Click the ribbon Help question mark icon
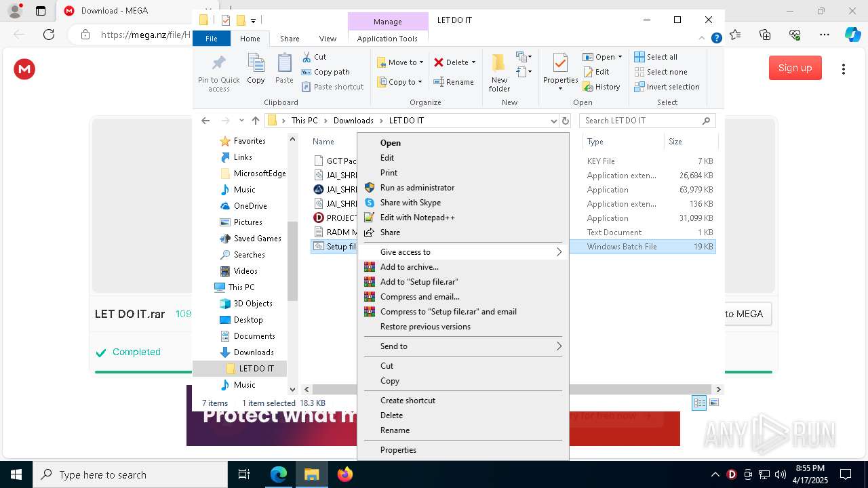868x488 pixels. point(716,39)
